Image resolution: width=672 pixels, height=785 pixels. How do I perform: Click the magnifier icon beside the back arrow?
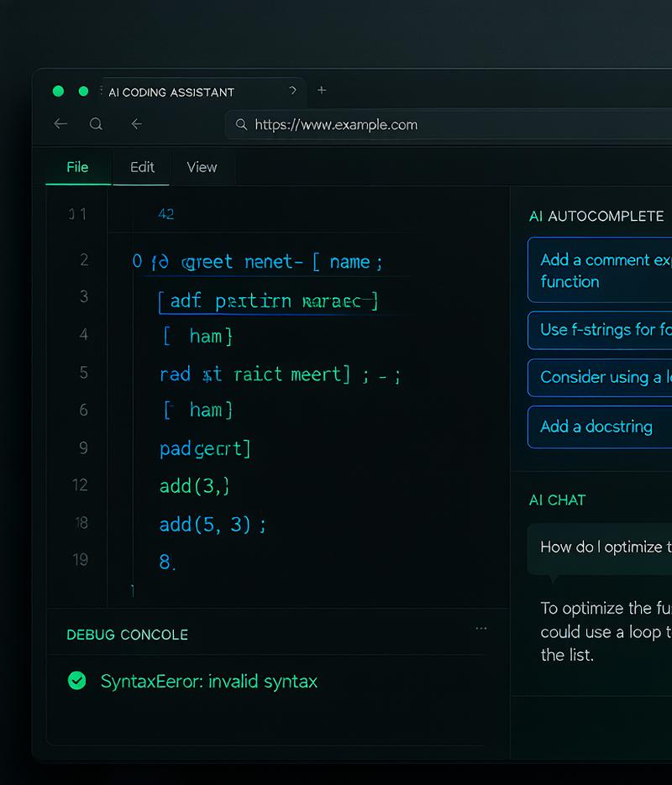point(96,123)
